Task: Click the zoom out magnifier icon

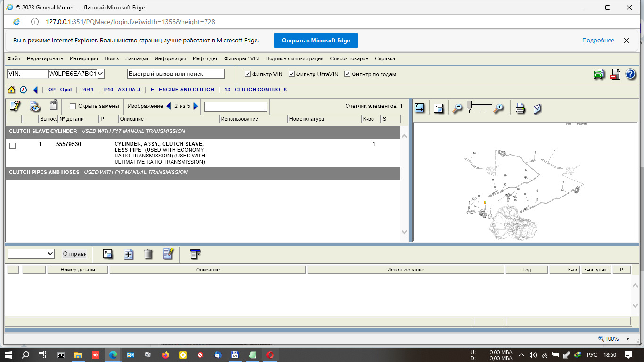Action: click(x=457, y=108)
